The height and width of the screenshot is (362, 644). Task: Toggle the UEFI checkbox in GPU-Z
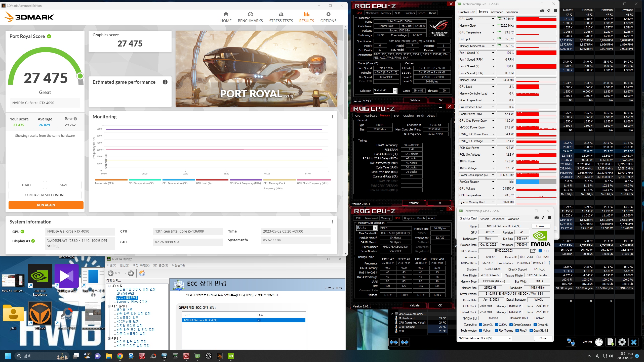(540, 251)
